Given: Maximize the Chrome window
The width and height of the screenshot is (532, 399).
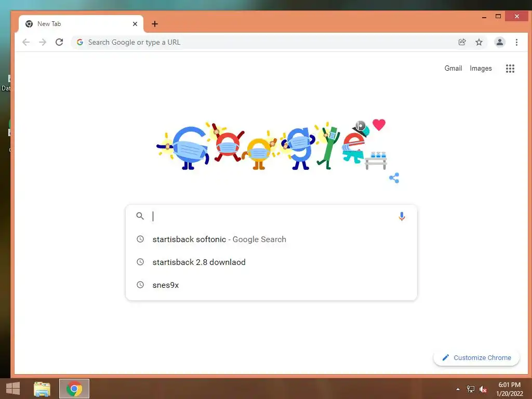Looking at the screenshot, I should [x=498, y=16].
